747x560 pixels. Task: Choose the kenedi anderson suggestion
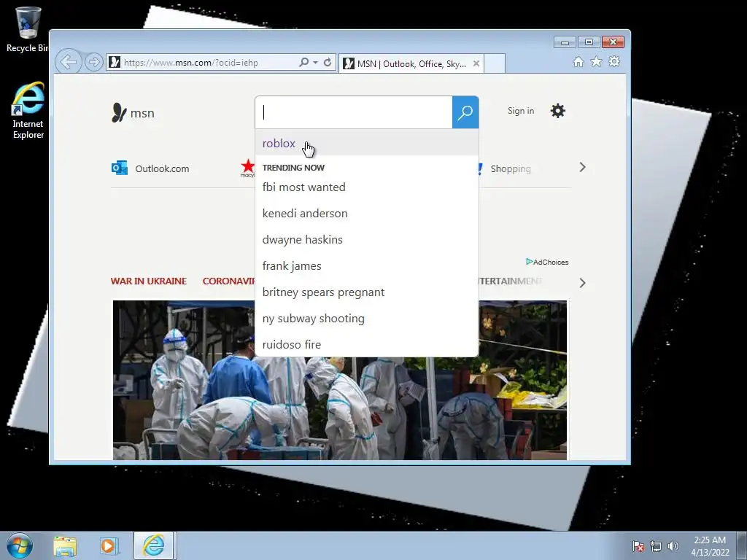367,214
